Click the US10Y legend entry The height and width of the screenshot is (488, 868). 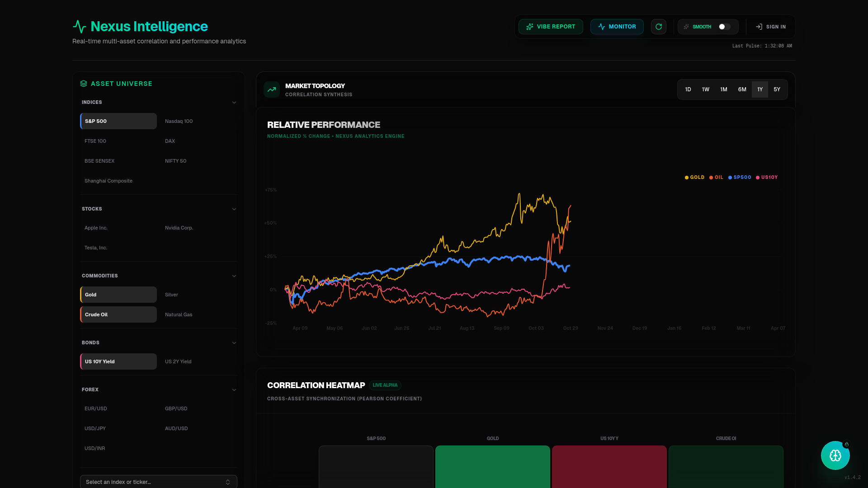[x=767, y=178]
